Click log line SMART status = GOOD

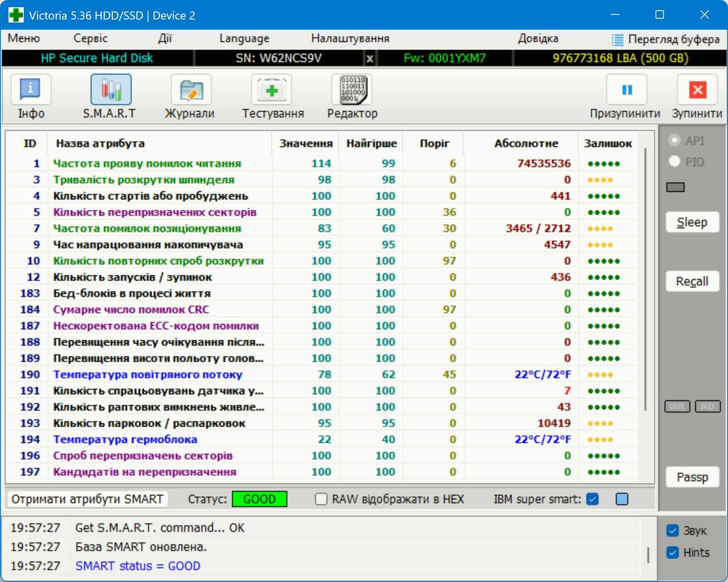(x=137, y=566)
